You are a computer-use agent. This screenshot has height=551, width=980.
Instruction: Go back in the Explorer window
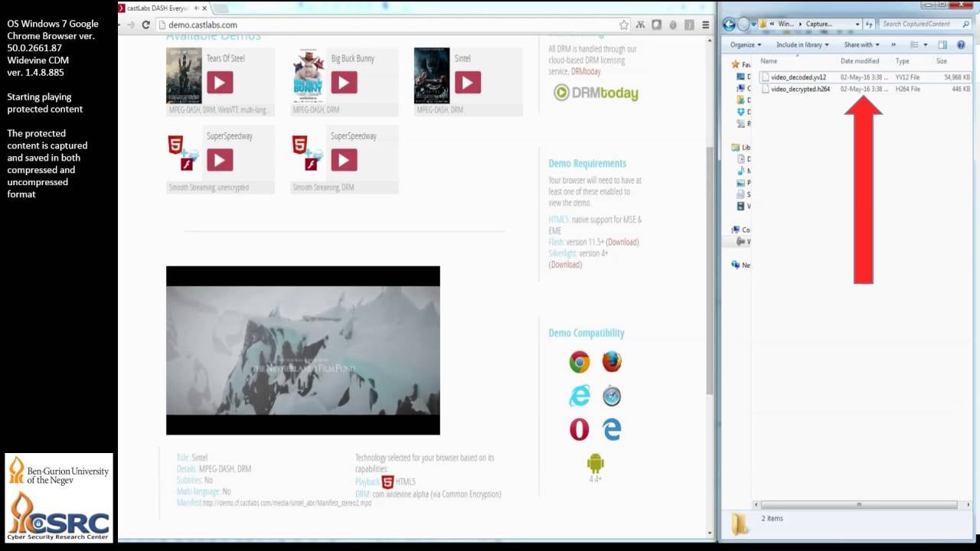[729, 24]
